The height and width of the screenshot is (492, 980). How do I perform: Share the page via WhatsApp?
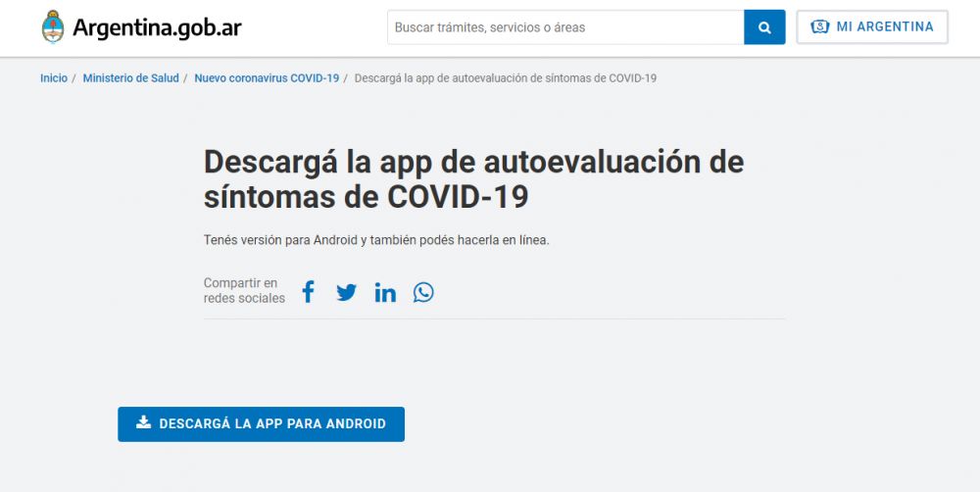click(423, 292)
